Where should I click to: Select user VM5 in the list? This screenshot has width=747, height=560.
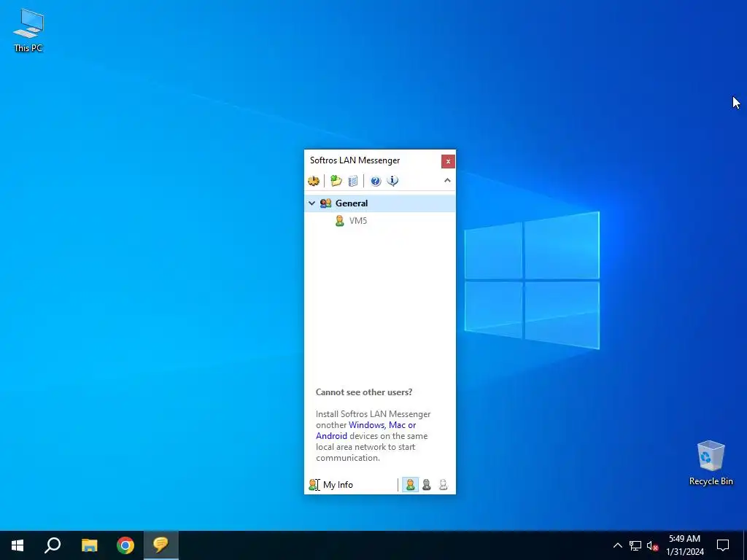357,221
